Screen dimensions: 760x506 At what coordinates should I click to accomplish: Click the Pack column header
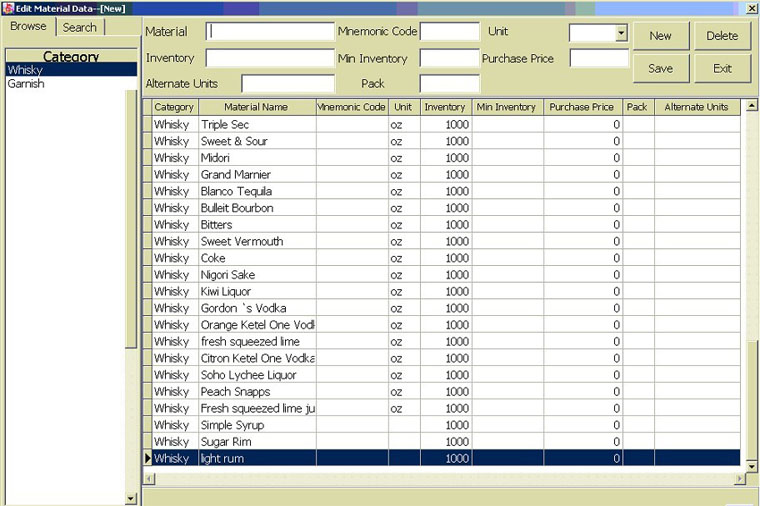638,107
